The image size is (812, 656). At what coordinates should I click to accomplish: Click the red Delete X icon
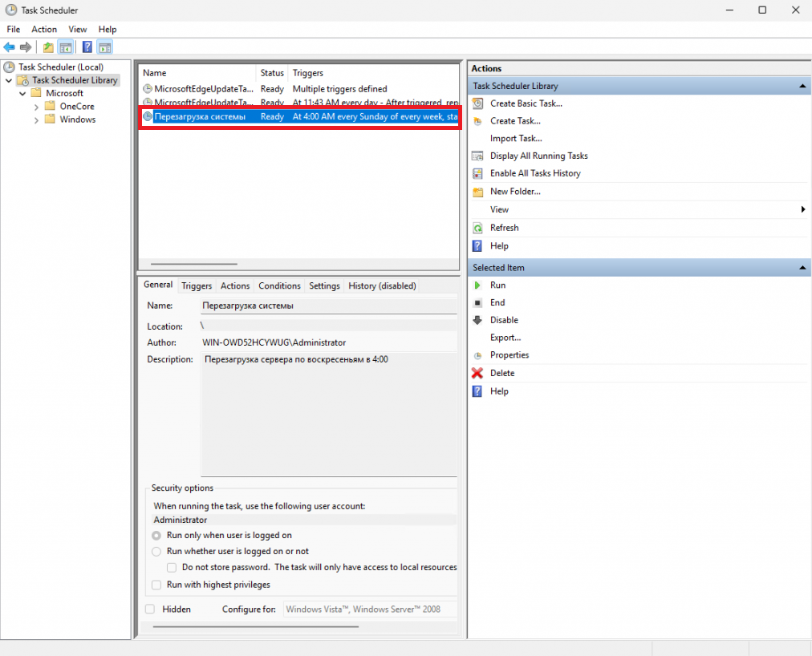coord(477,373)
